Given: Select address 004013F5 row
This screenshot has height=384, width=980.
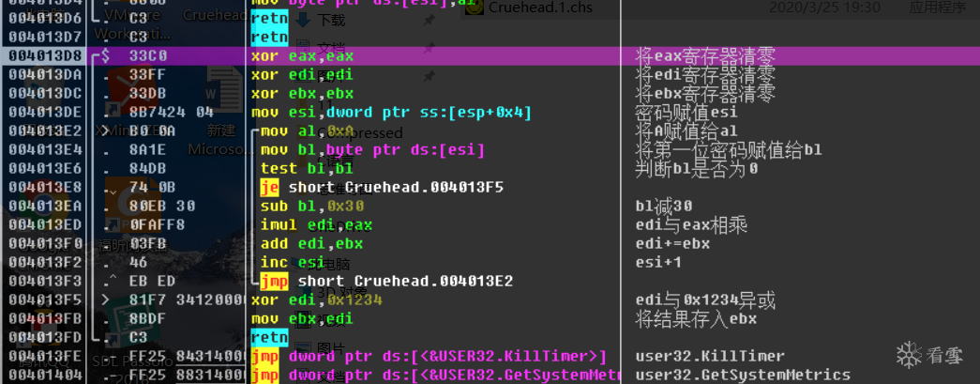Looking at the screenshot, I should click(x=46, y=300).
